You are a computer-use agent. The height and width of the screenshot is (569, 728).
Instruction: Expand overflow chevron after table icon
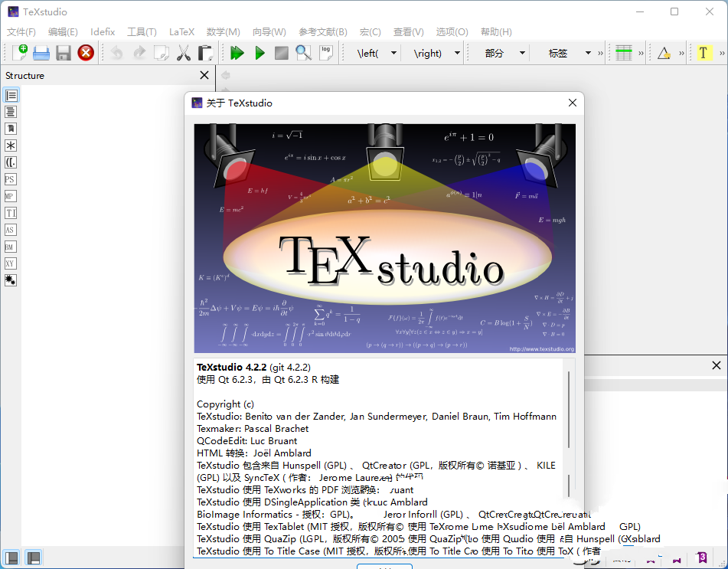[641, 53]
